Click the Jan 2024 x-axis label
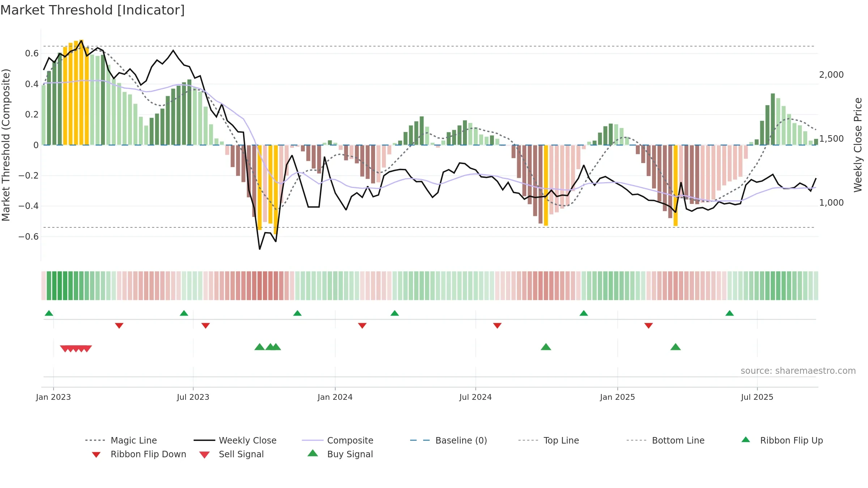Viewport: 868px width, 488px height. (335, 397)
